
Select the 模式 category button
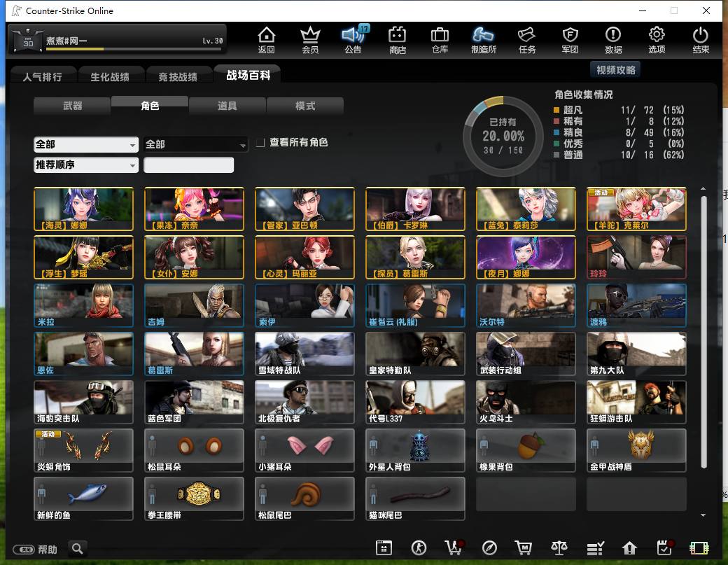[305, 106]
